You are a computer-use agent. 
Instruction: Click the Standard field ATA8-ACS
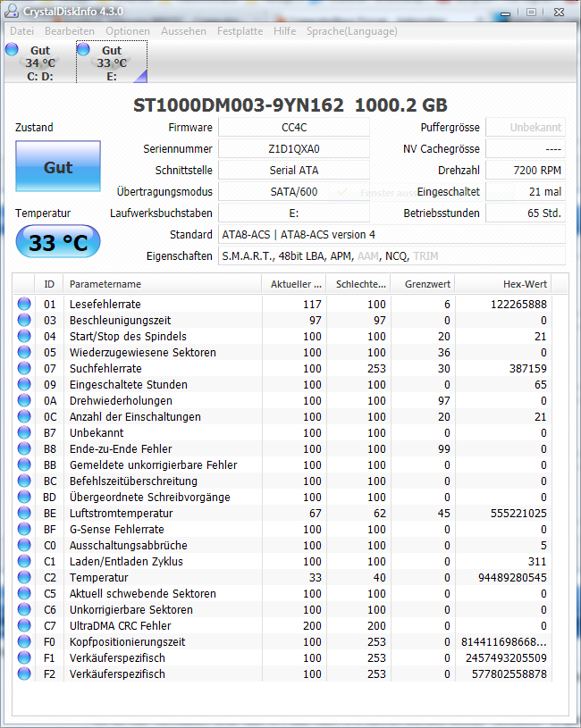pos(392,234)
